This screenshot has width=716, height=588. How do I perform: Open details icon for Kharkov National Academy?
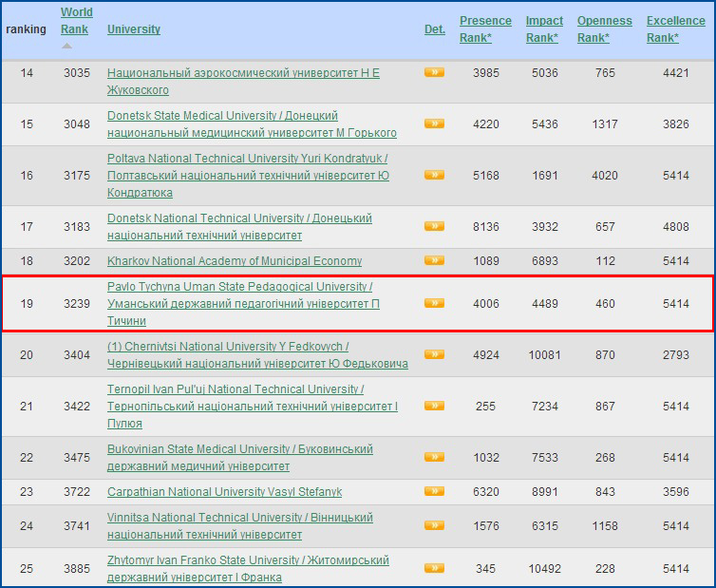click(434, 260)
